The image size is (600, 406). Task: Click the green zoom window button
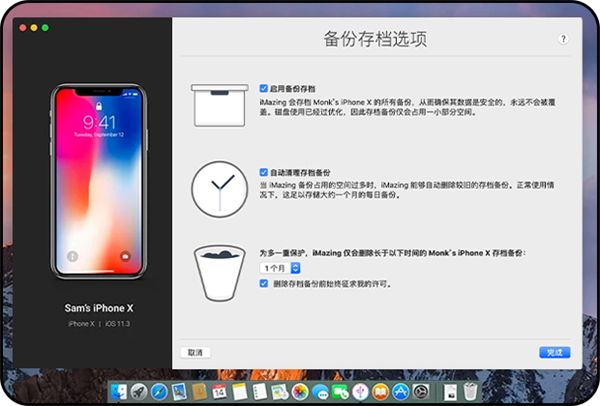(45, 28)
